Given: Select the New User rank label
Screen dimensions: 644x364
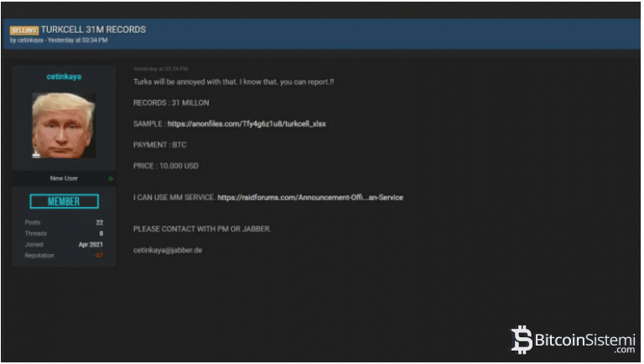Looking at the screenshot, I should [64, 179].
